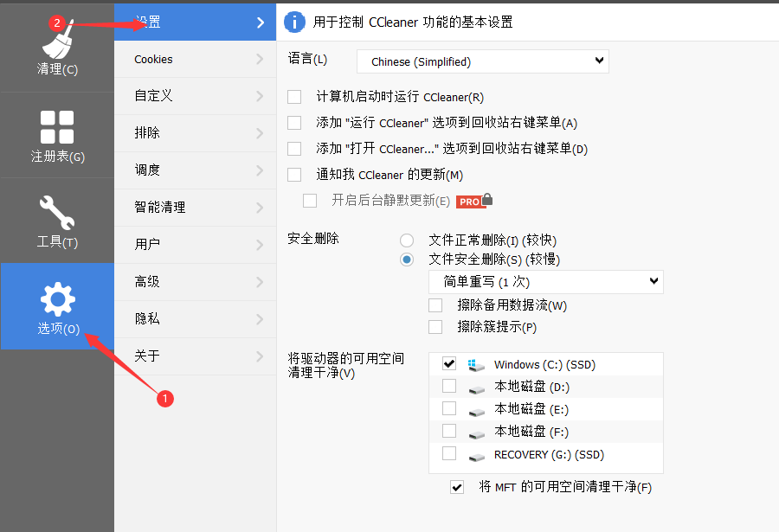Click the 本地磁盘 (F:) drive icon

pyautogui.click(x=476, y=434)
